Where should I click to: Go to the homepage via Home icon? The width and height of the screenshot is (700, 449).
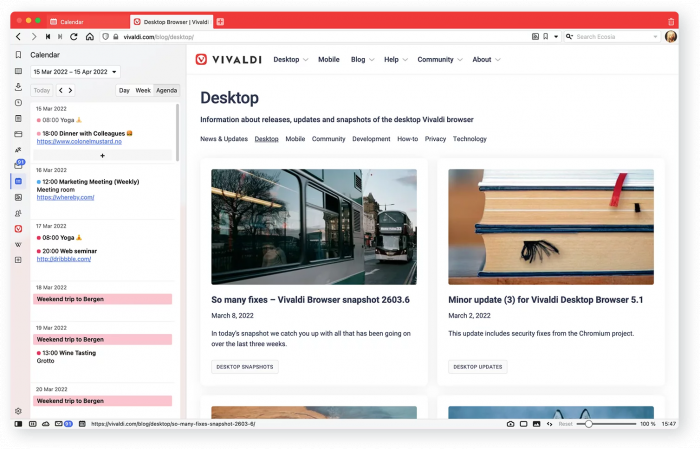point(89,37)
